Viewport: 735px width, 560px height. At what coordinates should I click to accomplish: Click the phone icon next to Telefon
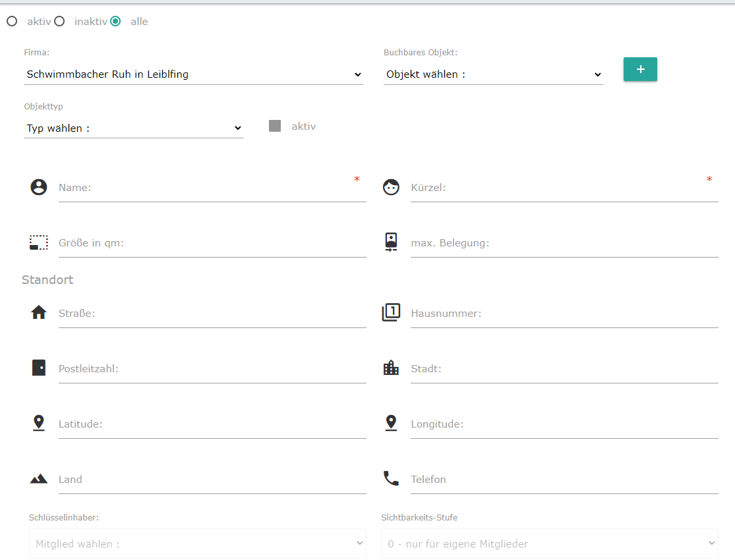[391, 478]
